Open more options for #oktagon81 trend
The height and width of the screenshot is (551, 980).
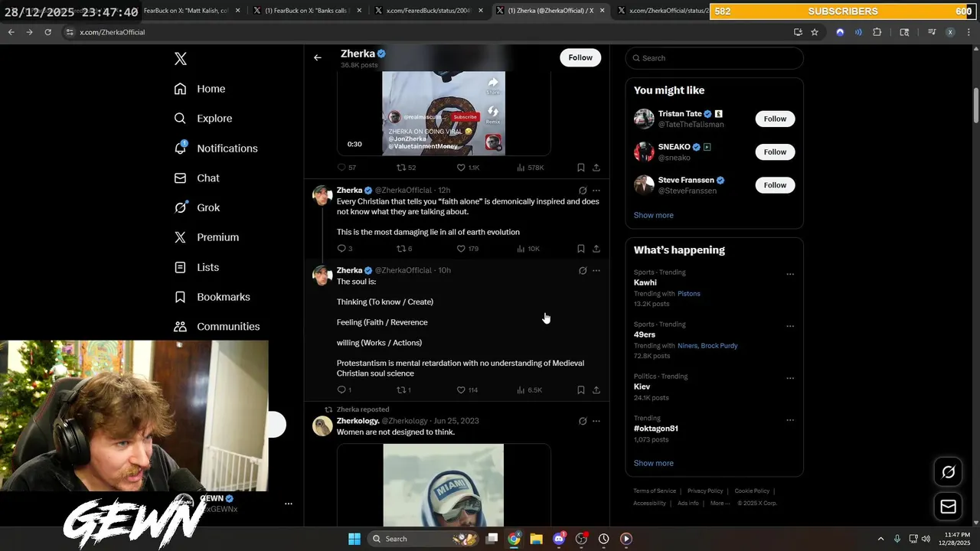(790, 420)
